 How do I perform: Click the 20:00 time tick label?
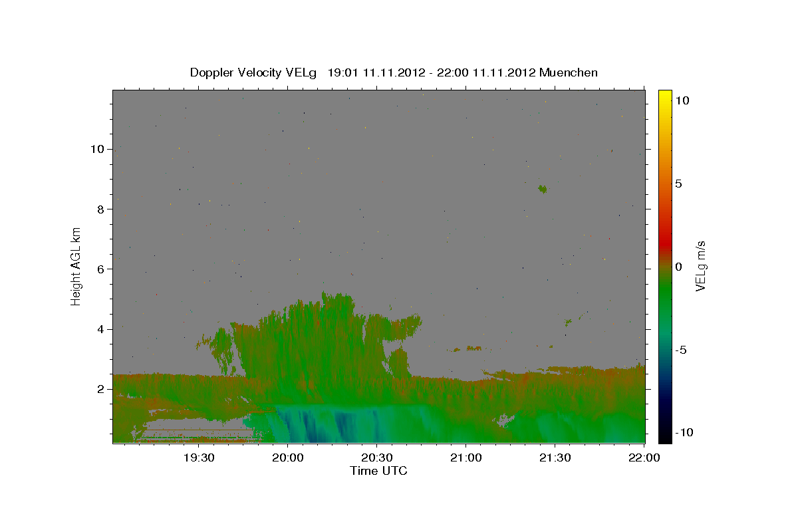(x=287, y=458)
